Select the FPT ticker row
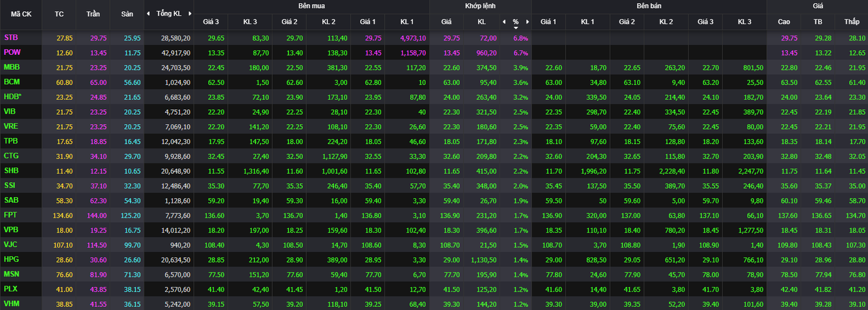 pyautogui.click(x=11, y=215)
